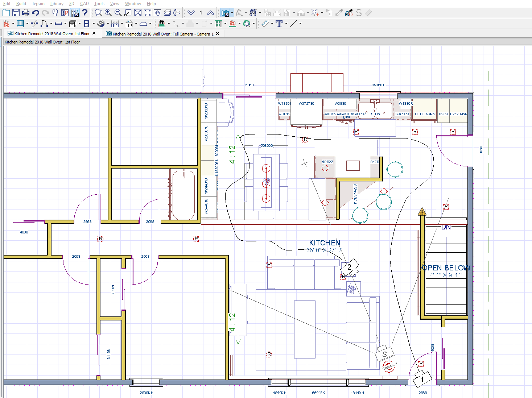Close the 1st Floor plan tab
Image resolution: width=532 pixels, height=398 pixels.
click(x=94, y=33)
